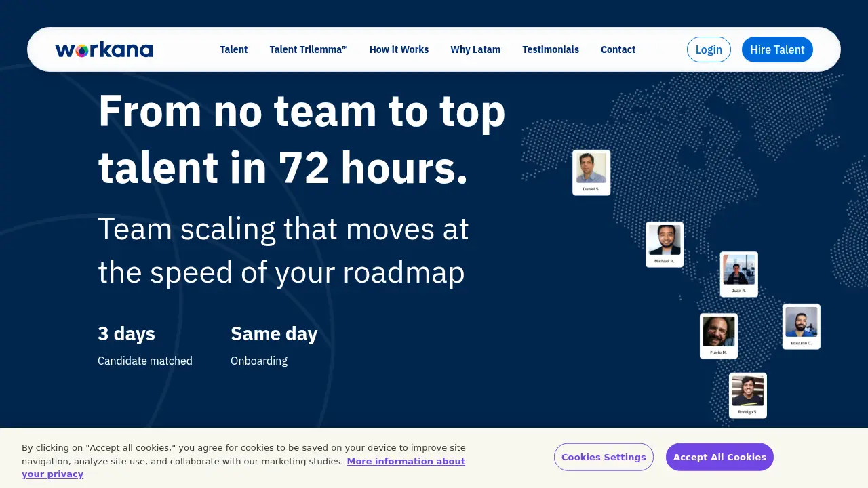Viewport: 868px width, 488px height.
Task: Open How it Works section
Action: [399, 49]
